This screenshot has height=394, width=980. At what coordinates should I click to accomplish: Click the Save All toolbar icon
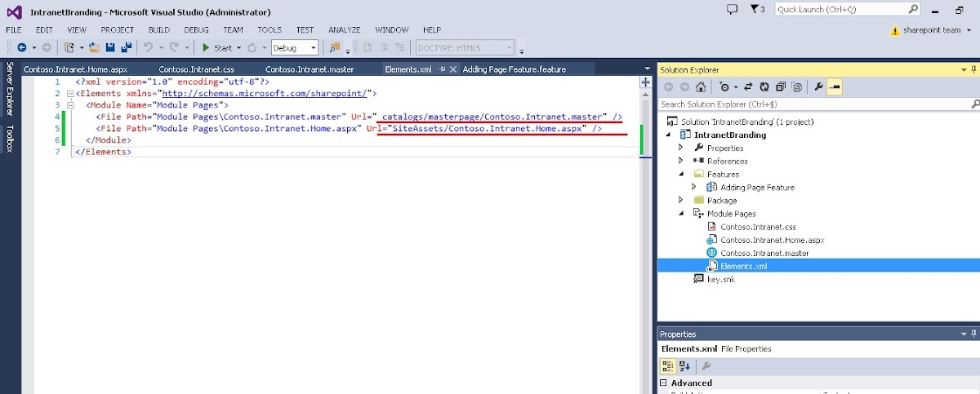[x=126, y=48]
